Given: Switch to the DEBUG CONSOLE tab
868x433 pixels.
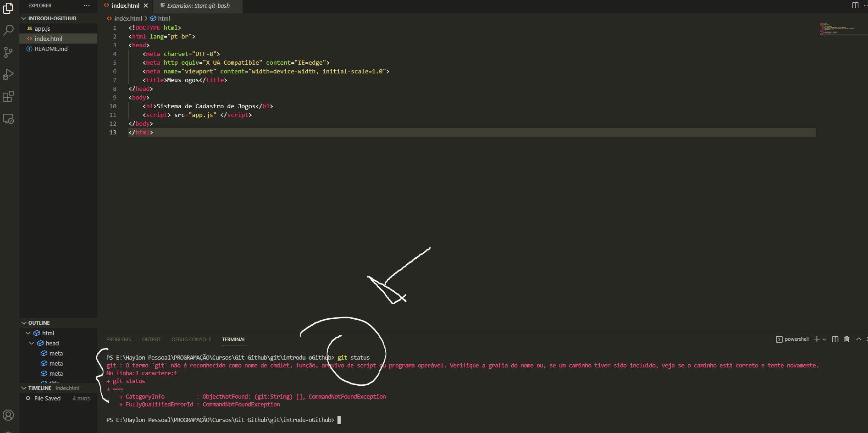Looking at the screenshot, I should tap(192, 339).
